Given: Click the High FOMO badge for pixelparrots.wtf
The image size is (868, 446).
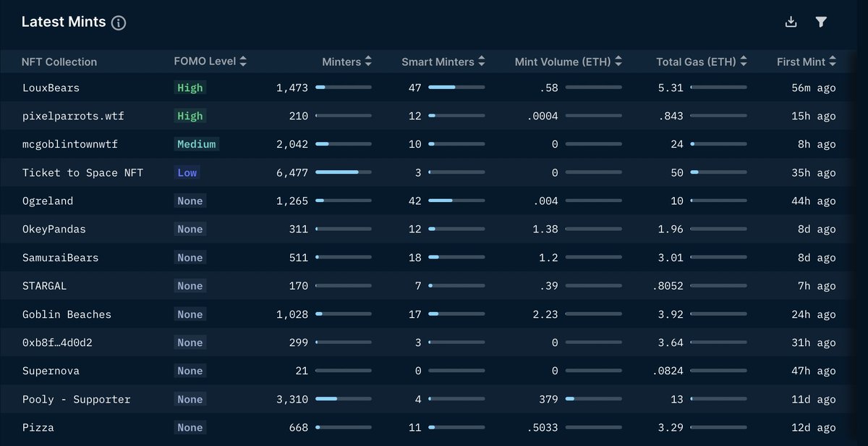Looking at the screenshot, I should click(x=190, y=116).
